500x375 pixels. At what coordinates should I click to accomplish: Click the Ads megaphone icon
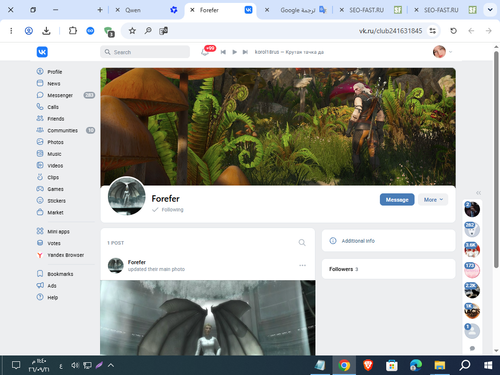coord(40,285)
